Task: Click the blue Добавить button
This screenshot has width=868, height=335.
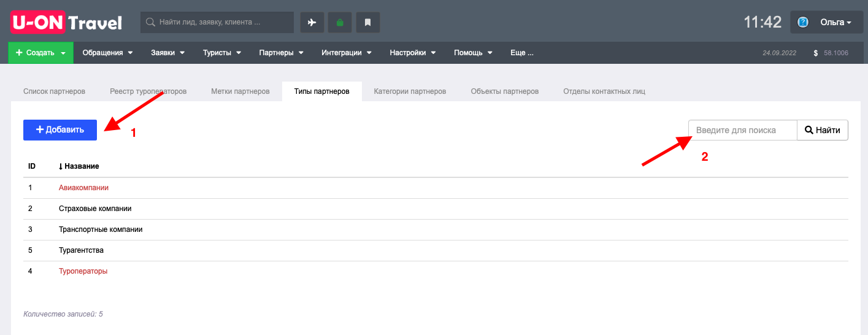Action: pyautogui.click(x=60, y=130)
